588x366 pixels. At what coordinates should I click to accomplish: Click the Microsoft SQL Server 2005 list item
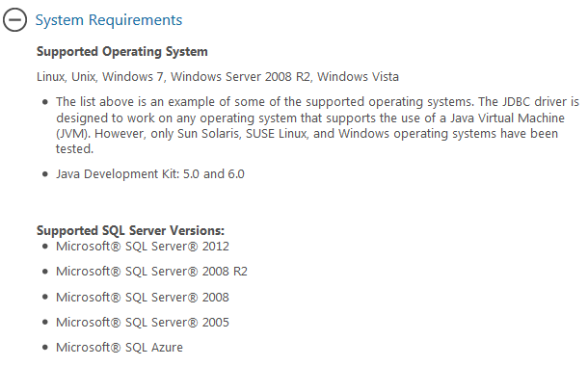pyautogui.click(x=143, y=323)
